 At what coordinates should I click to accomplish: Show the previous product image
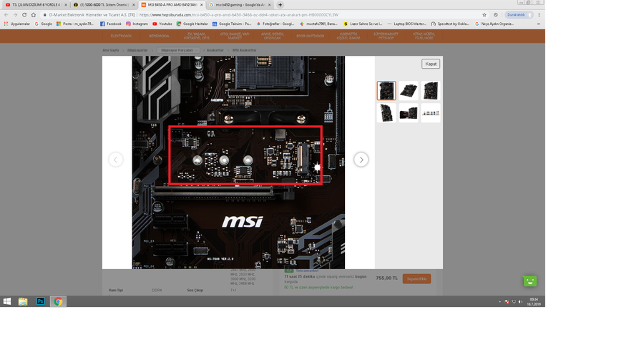click(116, 160)
